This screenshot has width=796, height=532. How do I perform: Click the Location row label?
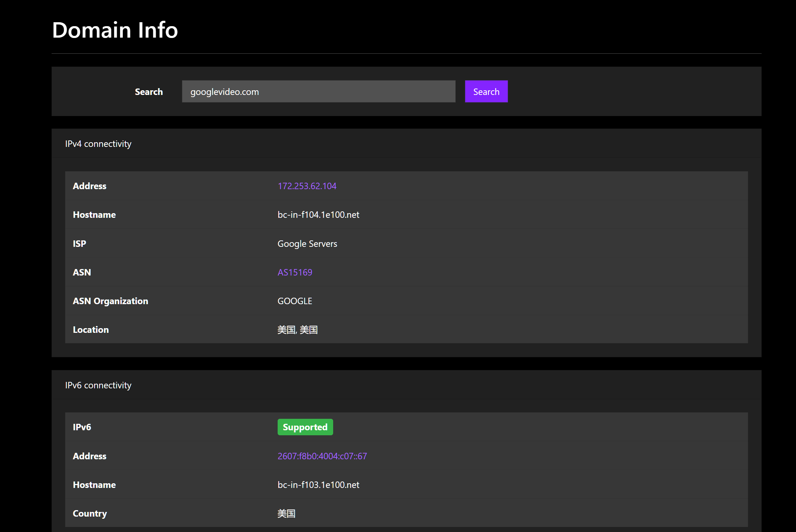[x=91, y=330]
